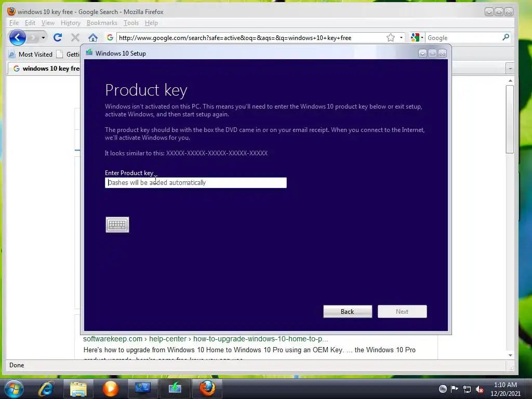Click the Next button in Setup

coord(402,312)
